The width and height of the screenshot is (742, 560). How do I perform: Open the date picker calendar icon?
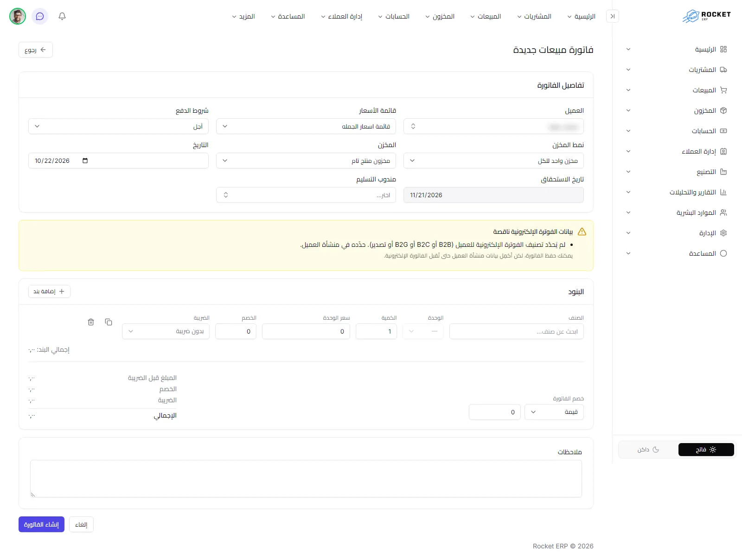click(85, 161)
